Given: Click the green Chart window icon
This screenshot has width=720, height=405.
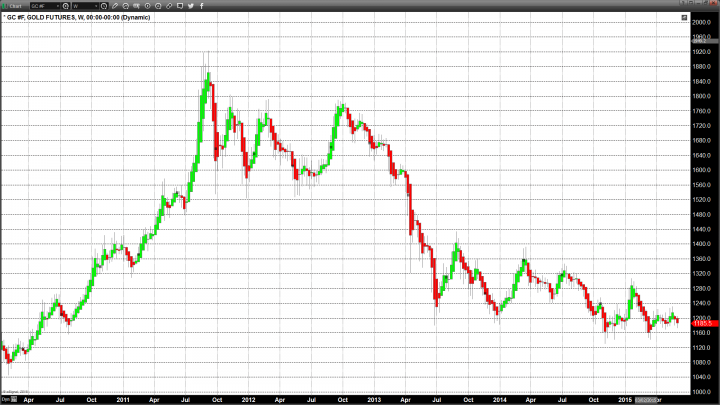Looking at the screenshot, I should coord(5,6).
